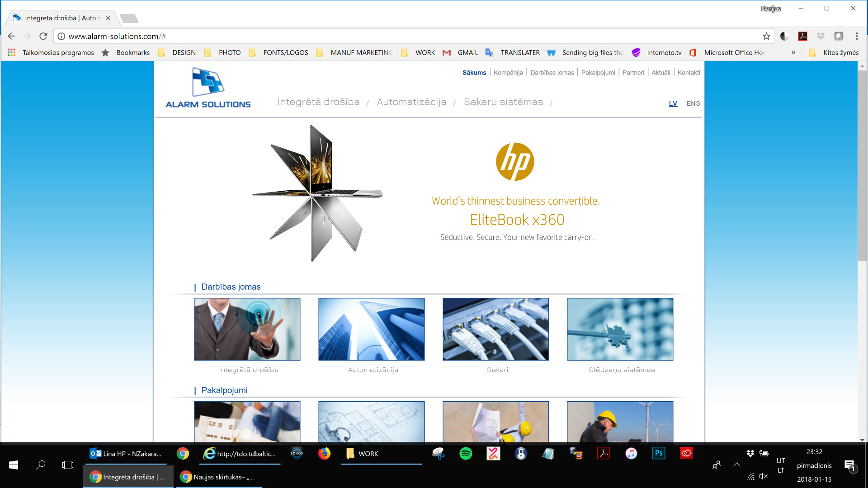Open the FONTS/LOGOS bookmarks folder

click(x=278, y=52)
